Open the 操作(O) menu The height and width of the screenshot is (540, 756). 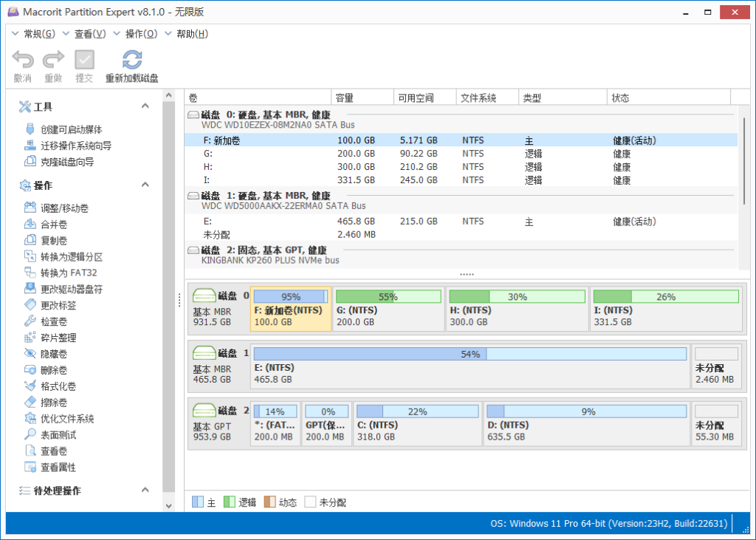(141, 34)
